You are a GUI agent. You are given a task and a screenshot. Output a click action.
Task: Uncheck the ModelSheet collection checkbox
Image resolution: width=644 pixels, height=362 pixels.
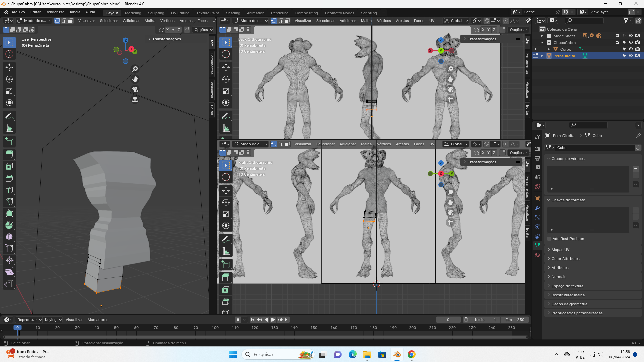point(617,36)
